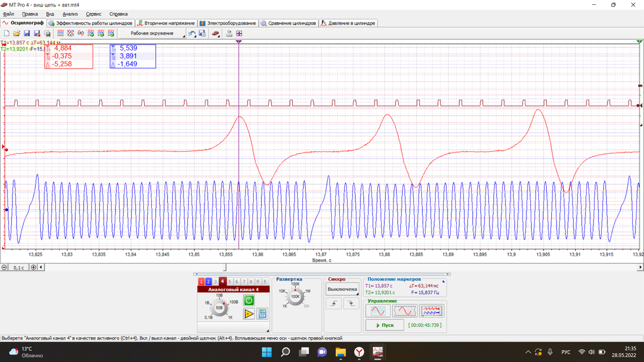This screenshot has height=362, width=644.
Task: Click the crossed waveforms icon in toolbar
Action: (x=70, y=33)
